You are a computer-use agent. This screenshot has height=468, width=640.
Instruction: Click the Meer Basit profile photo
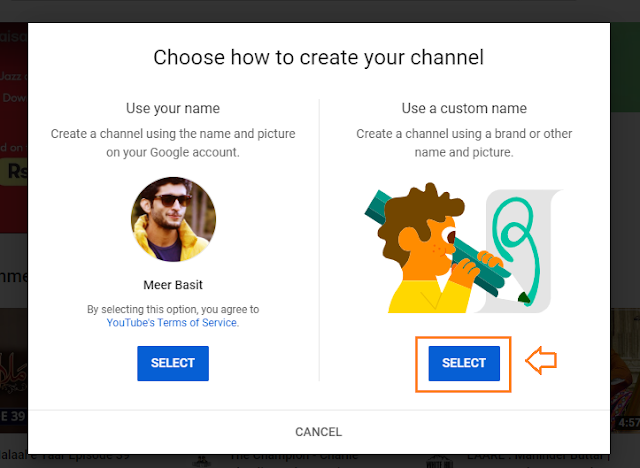click(172, 219)
